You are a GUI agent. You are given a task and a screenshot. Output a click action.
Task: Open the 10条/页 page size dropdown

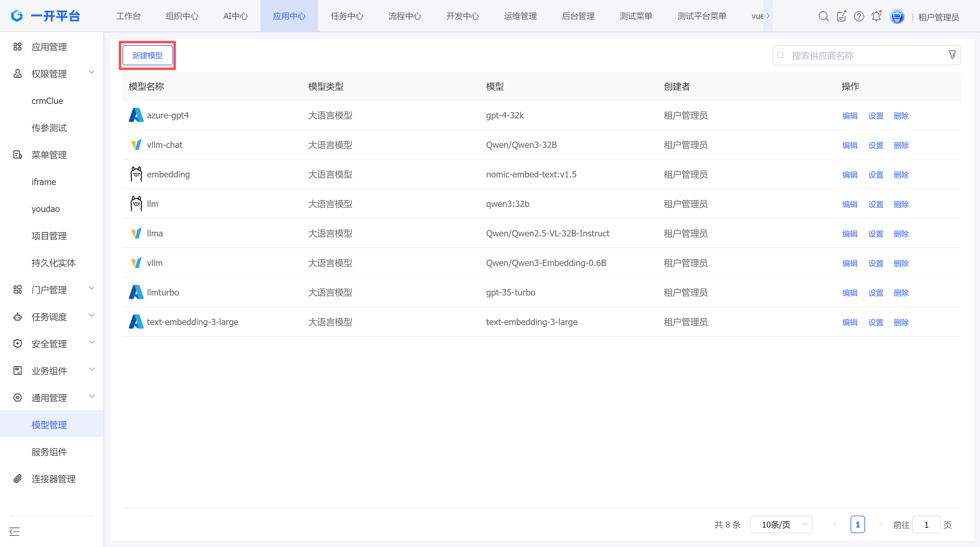point(781,525)
